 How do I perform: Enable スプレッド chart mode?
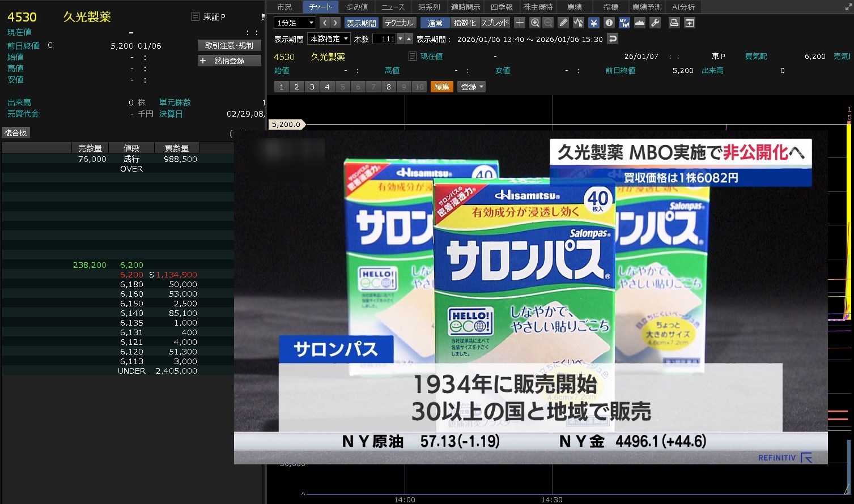pos(495,23)
